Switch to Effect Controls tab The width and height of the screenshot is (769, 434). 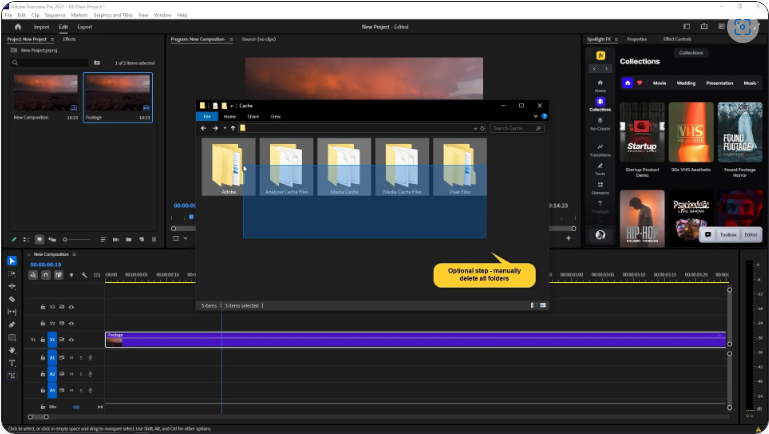tap(677, 39)
